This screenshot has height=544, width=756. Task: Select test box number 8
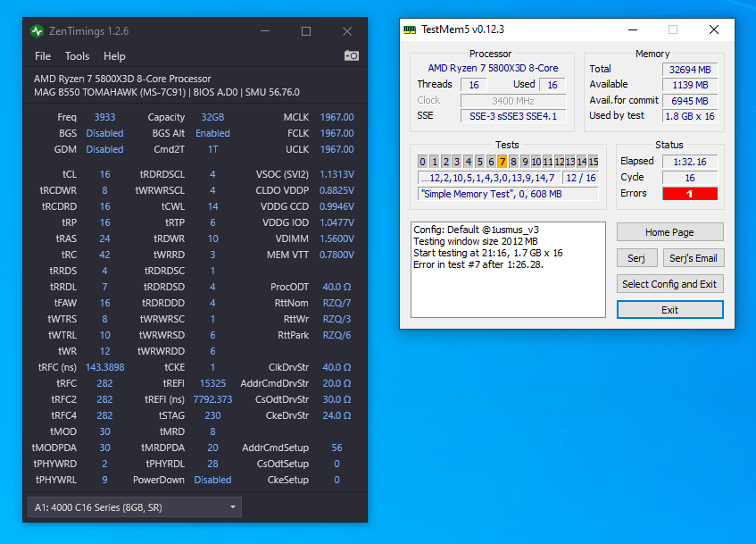coord(513,161)
